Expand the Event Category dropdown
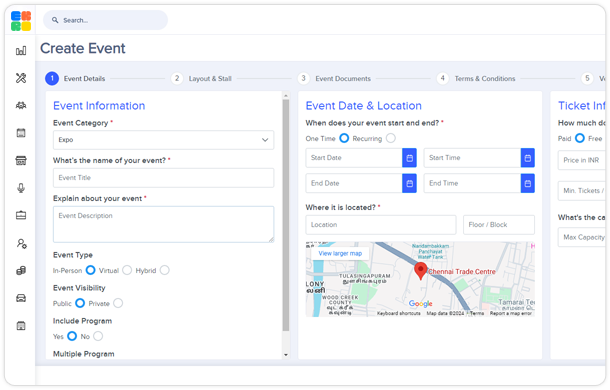The width and height of the screenshot is (610, 390). coord(163,140)
